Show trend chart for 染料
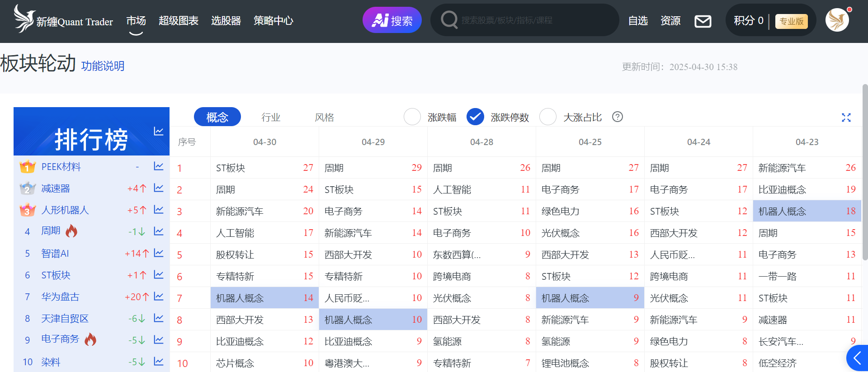Screen dimensions: 868x372 point(158,362)
